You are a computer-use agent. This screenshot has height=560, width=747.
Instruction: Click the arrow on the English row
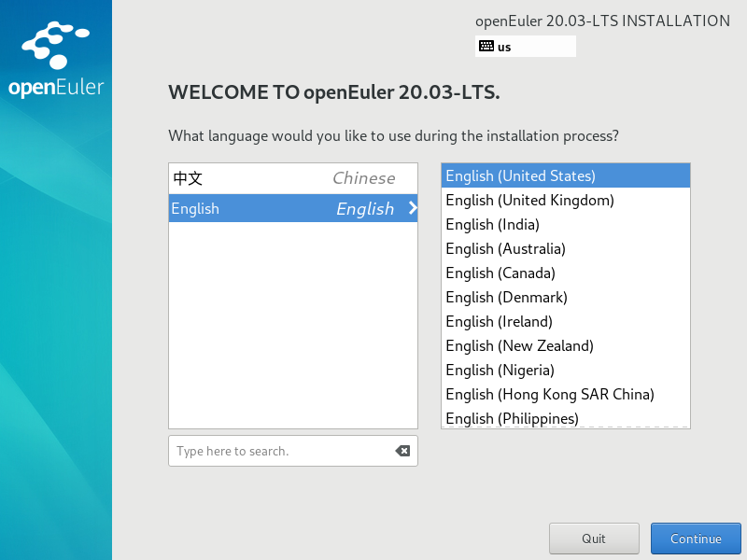point(413,208)
